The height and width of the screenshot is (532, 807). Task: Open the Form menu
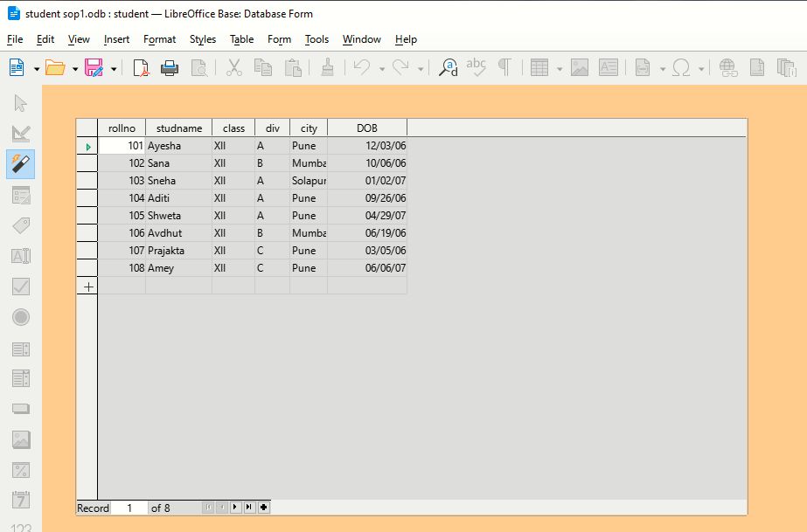click(x=279, y=39)
